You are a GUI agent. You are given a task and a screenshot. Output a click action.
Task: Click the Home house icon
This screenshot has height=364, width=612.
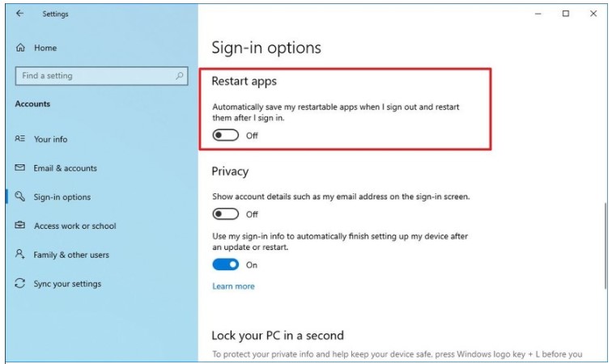click(x=21, y=48)
